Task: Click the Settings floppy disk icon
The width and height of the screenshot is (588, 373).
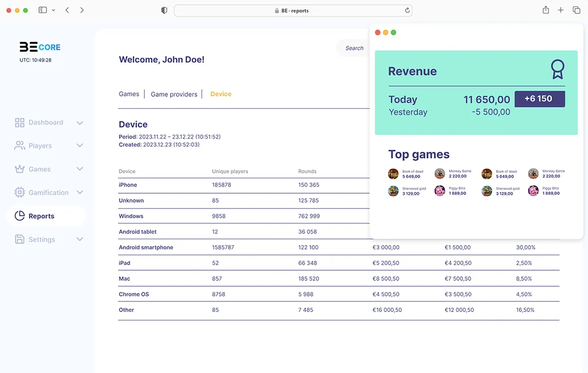Action: (20, 239)
